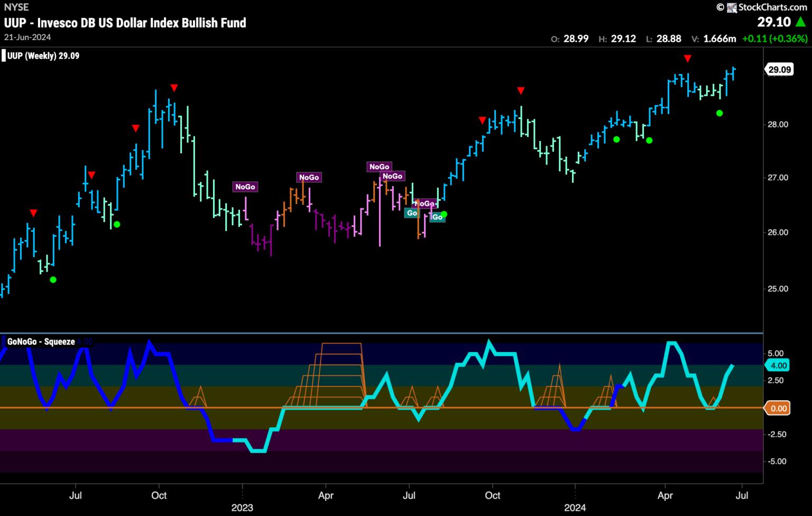The image size is (812, 516).
Task: Click the red triangle at the October 2022 peak
Action: 174,88
